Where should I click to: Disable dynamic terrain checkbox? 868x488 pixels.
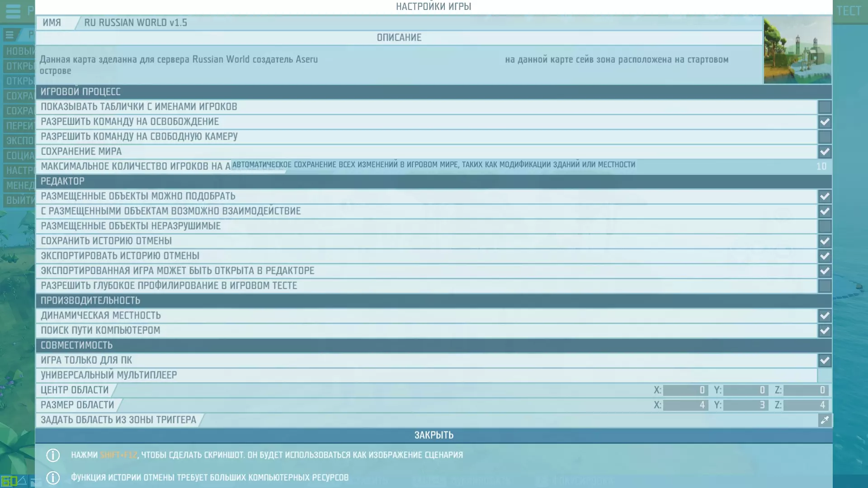tap(825, 316)
